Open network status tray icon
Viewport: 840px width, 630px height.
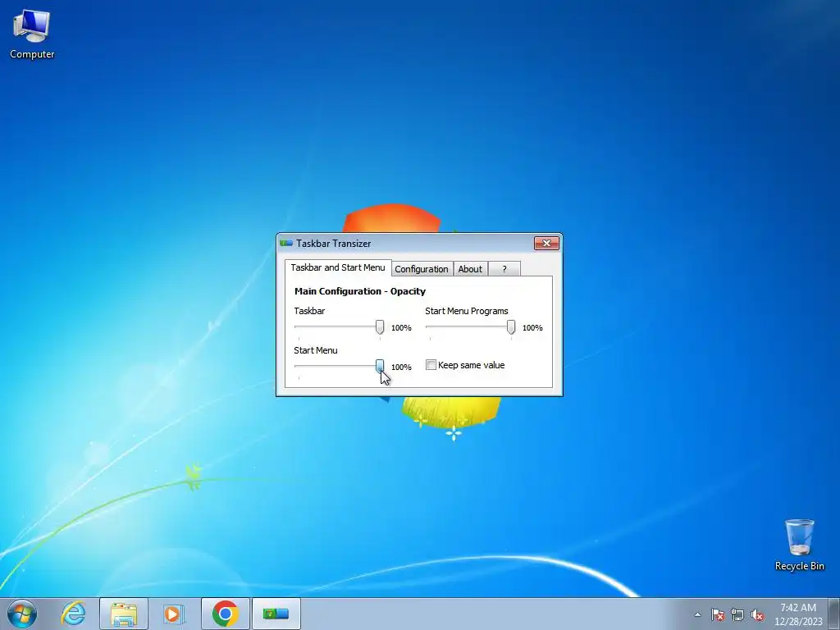[737, 614]
